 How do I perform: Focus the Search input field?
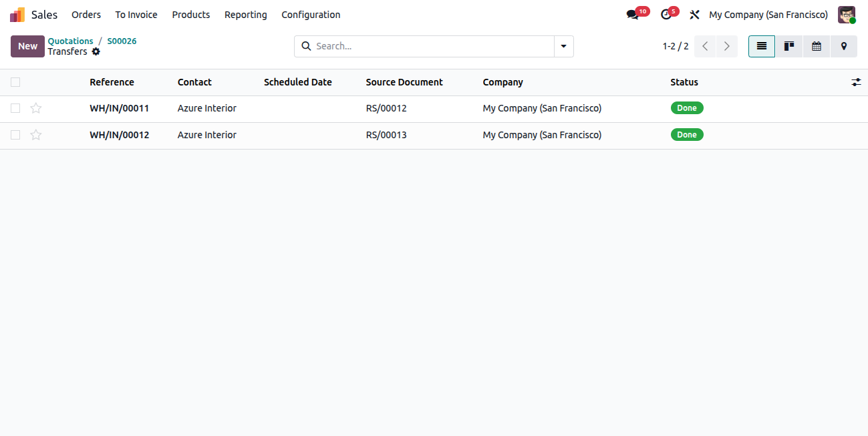click(x=432, y=46)
